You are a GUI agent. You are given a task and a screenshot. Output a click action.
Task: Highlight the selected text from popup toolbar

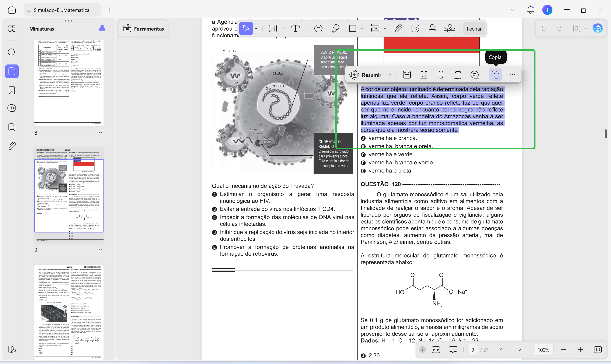click(x=407, y=75)
